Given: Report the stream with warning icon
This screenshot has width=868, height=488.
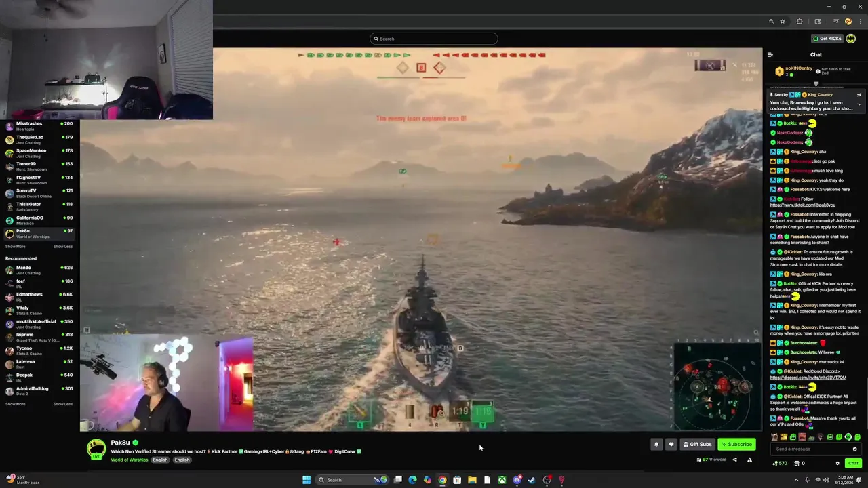Looking at the screenshot, I should point(749,460).
